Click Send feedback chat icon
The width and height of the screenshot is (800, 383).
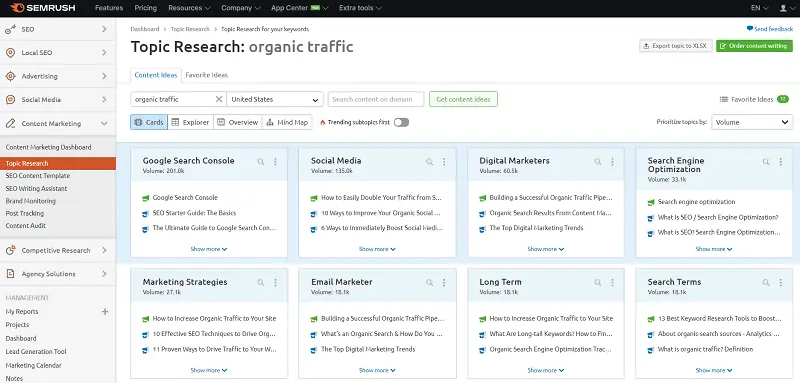point(749,29)
